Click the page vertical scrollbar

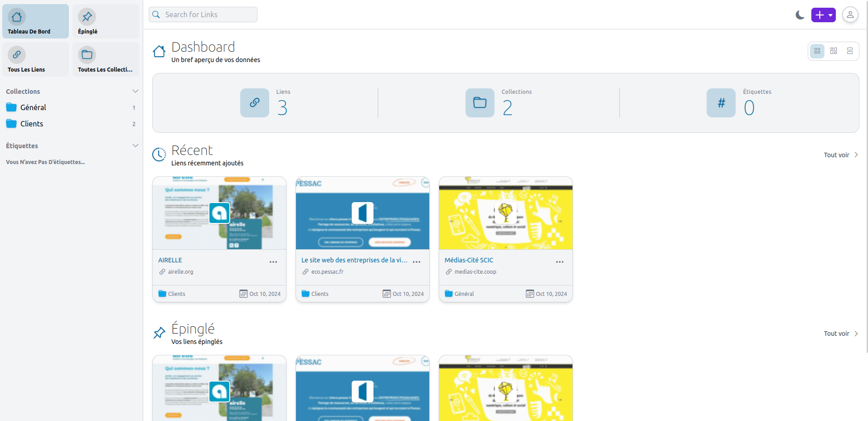(x=866, y=177)
